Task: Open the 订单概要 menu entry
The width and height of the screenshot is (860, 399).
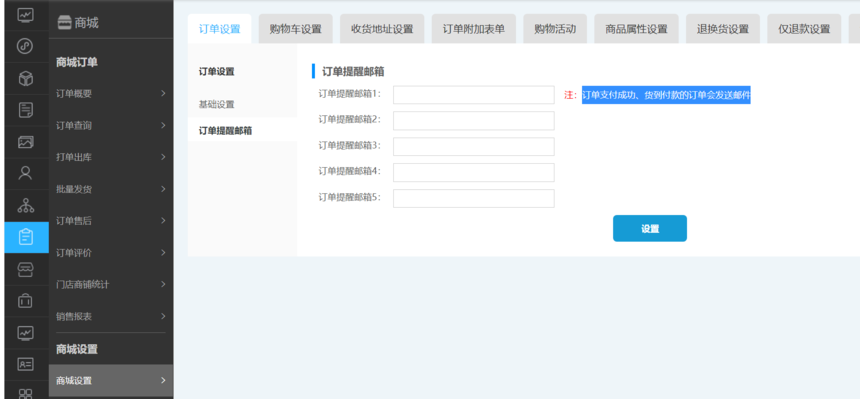Action: pyautogui.click(x=111, y=93)
